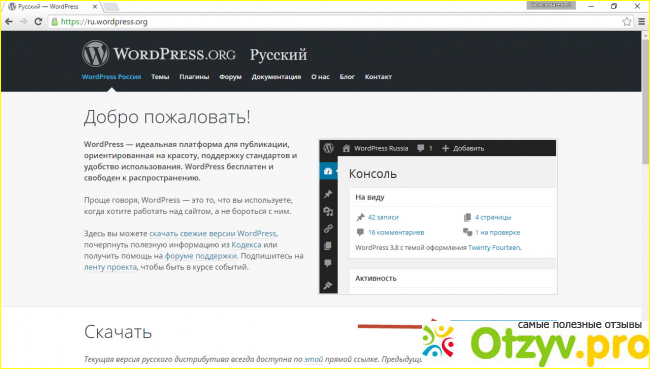Click the этой direct download link
The height and width of the screenshot is (369, 650).
click(313, 359)
